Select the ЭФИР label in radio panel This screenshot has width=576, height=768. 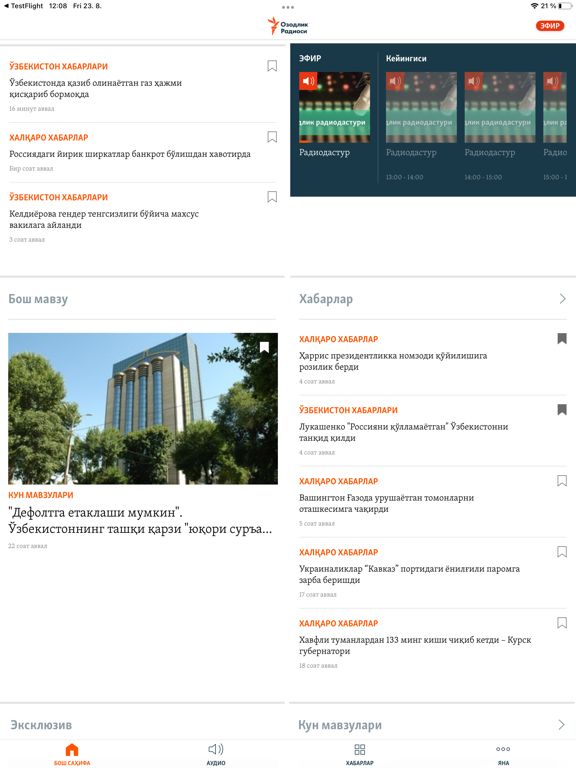(x=310, y=58)
